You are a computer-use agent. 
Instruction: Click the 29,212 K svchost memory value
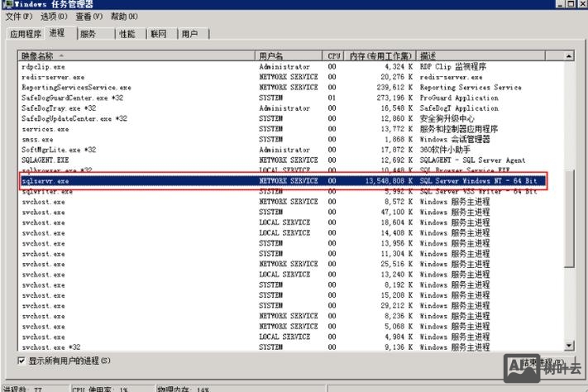click(x=397, y=305)
